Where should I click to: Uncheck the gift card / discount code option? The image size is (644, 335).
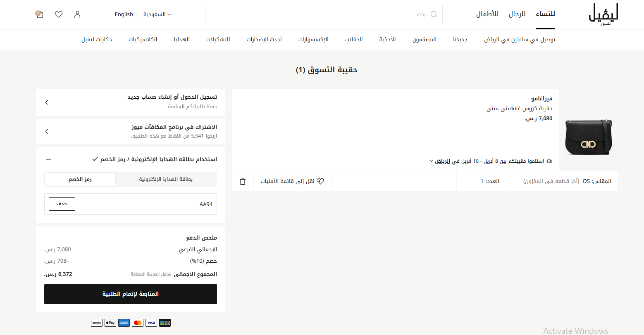click(x=95, y=159)
